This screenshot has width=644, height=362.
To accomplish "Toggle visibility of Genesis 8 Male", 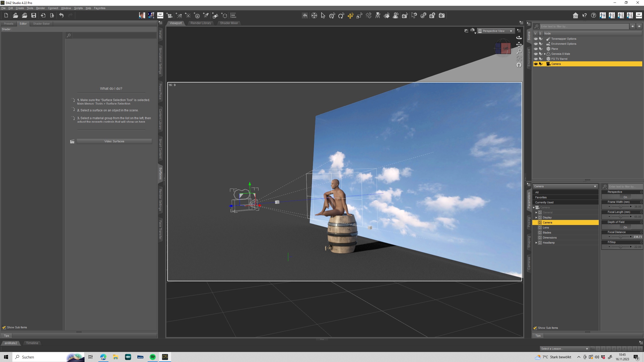I will pyautogui.click(x=536, y=54).
